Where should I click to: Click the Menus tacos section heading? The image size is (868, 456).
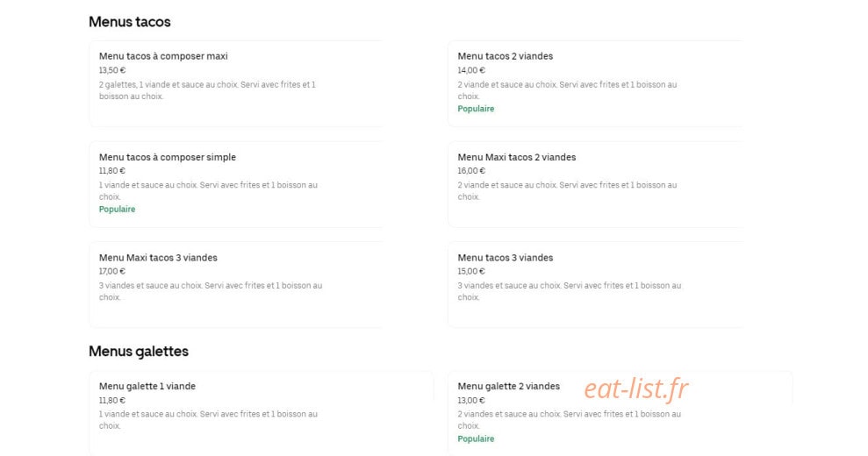130,22
